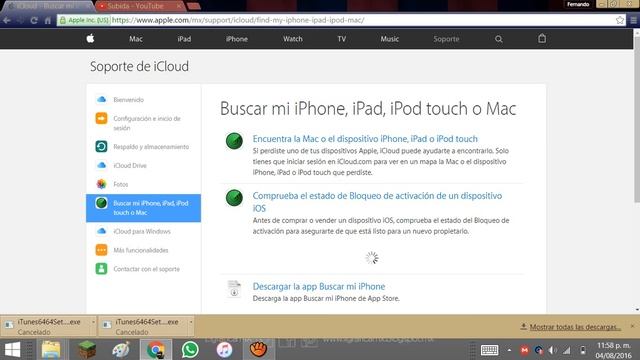Show hidden tray icons arrow
Viewport: 640px width, 360px height.
pos(509,350)
